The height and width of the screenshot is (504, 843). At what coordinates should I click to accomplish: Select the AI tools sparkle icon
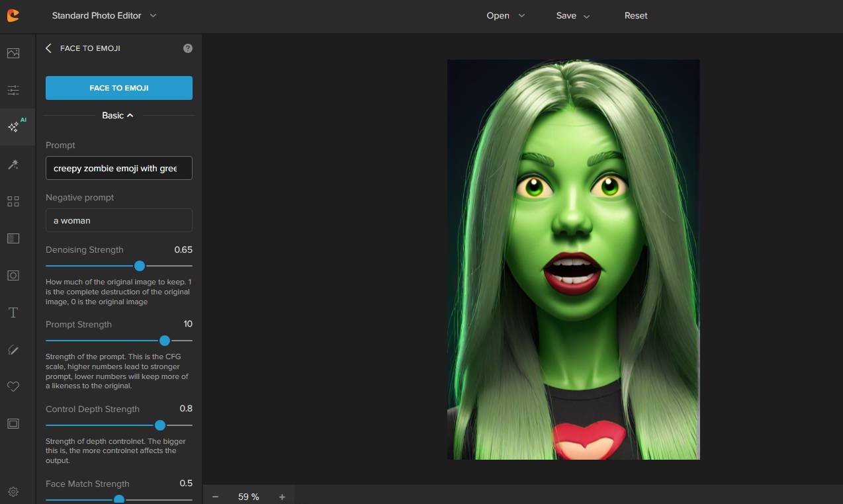pyautogui.click(x=14, y=127)
